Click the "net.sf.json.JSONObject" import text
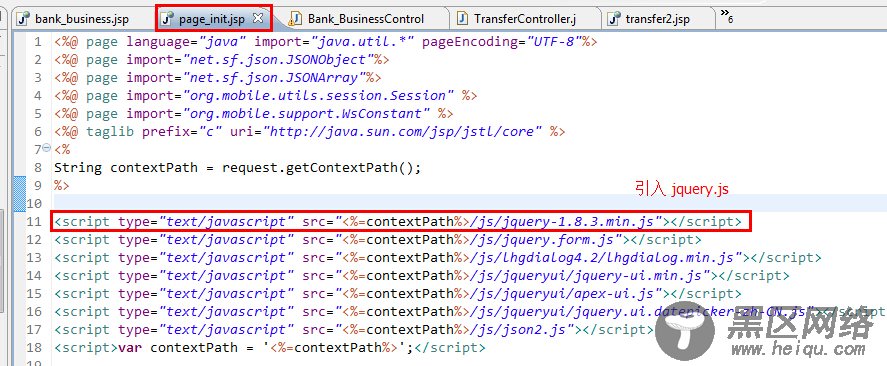This screenshot has height=366, width=887. (279, 60)
